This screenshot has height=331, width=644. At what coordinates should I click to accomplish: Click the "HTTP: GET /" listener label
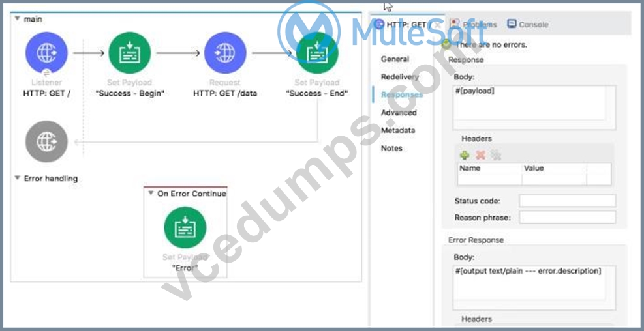coord(47,94)
